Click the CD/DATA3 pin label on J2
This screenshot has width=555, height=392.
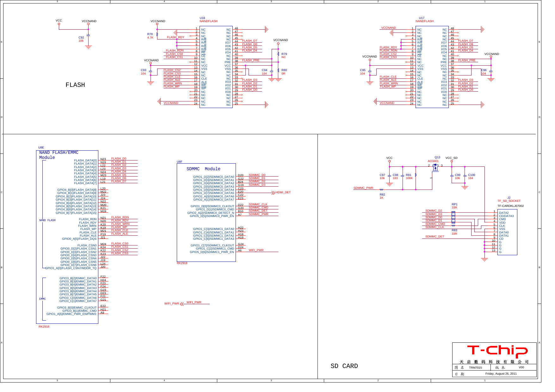(x=506, y=216)
